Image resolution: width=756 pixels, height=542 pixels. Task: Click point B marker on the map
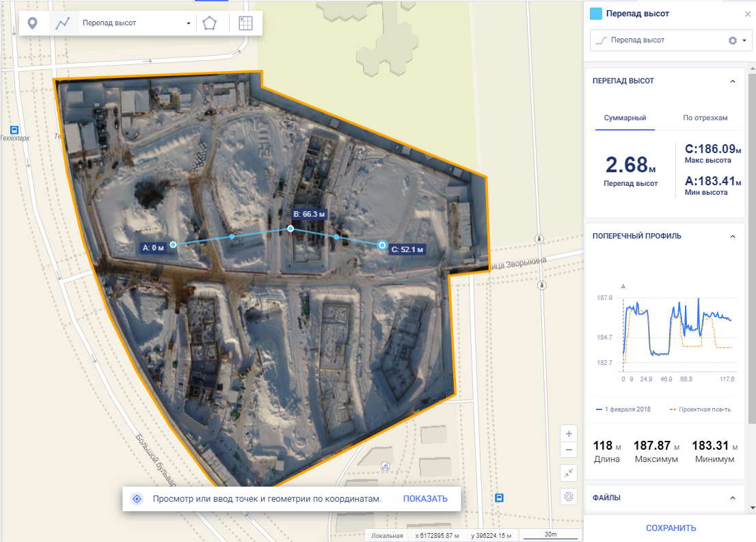click(291, 229)
